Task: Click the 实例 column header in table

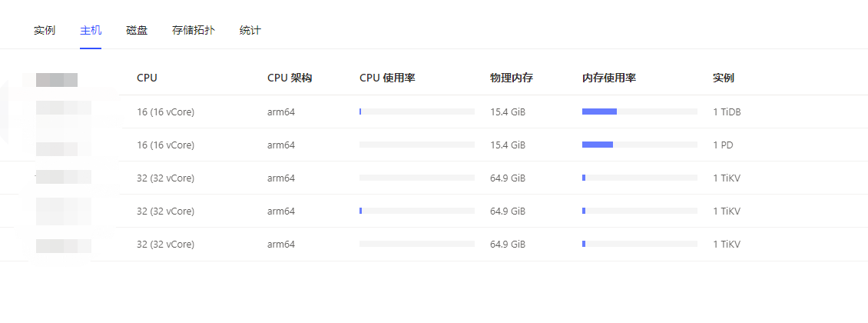Action: pos(724,78)
